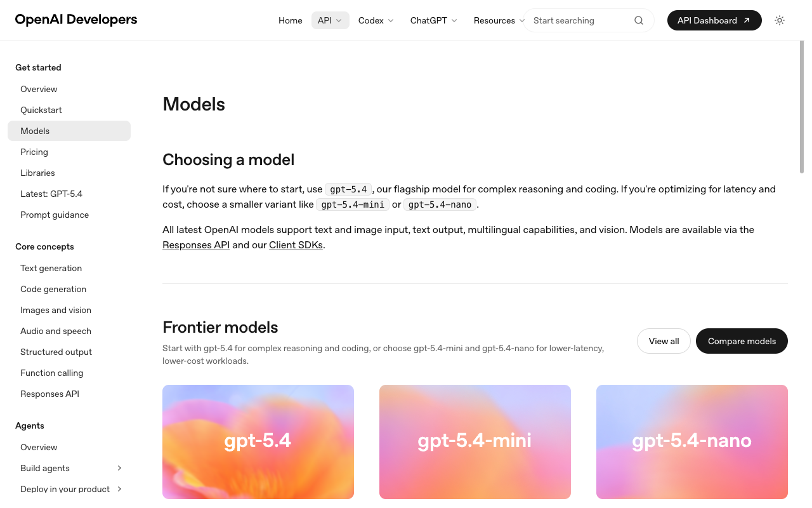
Task: Click the View all button
Action: [664, 341]
